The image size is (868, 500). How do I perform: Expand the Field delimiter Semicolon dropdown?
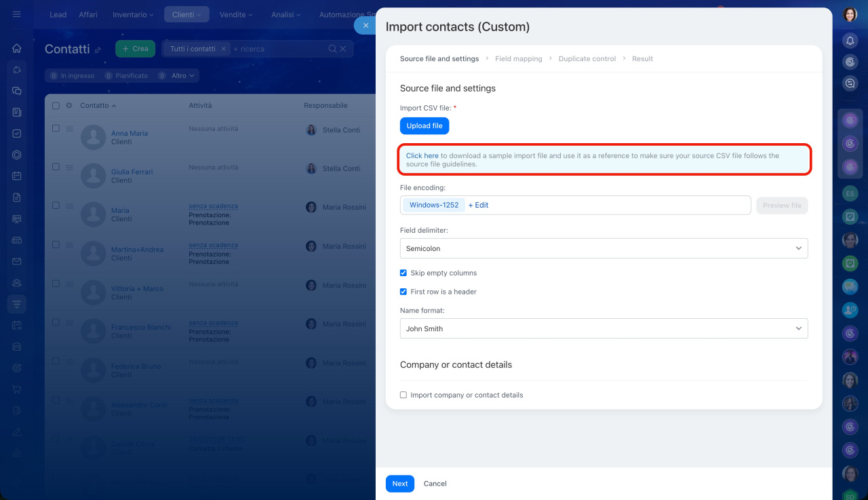604,248
